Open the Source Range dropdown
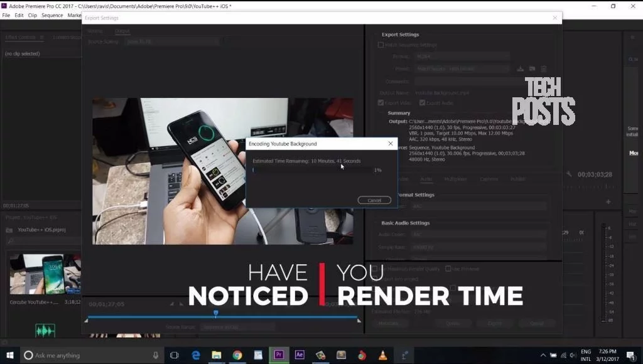The height and width of the screenshot is (364, 643). click(237, 327)
